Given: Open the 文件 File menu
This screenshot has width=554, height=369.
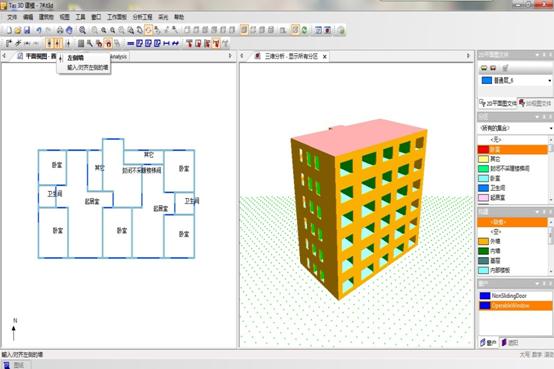Looking at the screenshot, I should click(12, 17).
